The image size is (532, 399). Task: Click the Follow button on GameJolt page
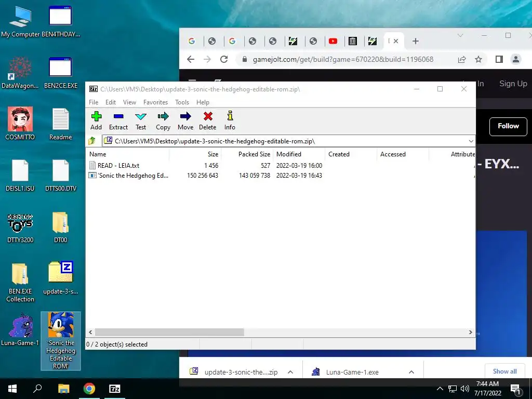[x=508, y=126]
